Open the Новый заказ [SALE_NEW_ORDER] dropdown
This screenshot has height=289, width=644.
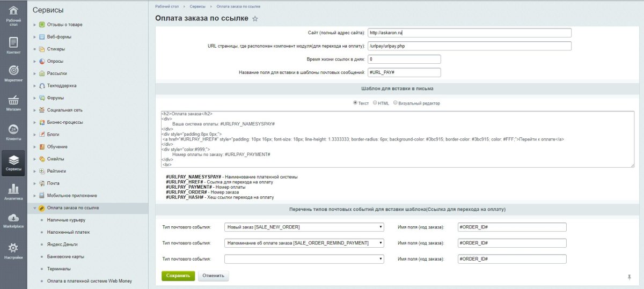(304, 227)
